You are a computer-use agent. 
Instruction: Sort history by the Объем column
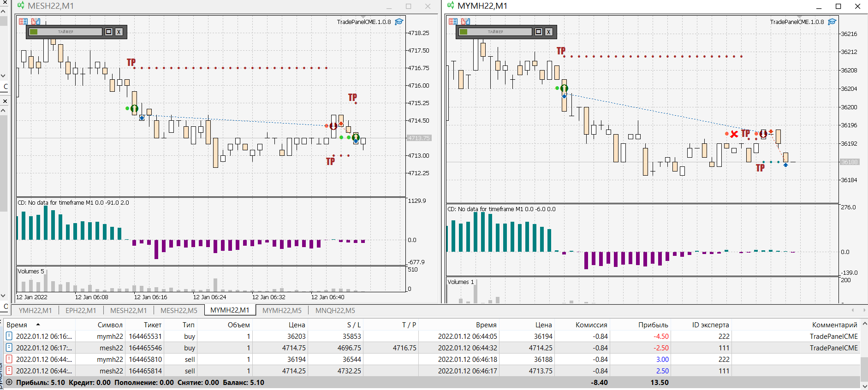click(x=238, y=325)
